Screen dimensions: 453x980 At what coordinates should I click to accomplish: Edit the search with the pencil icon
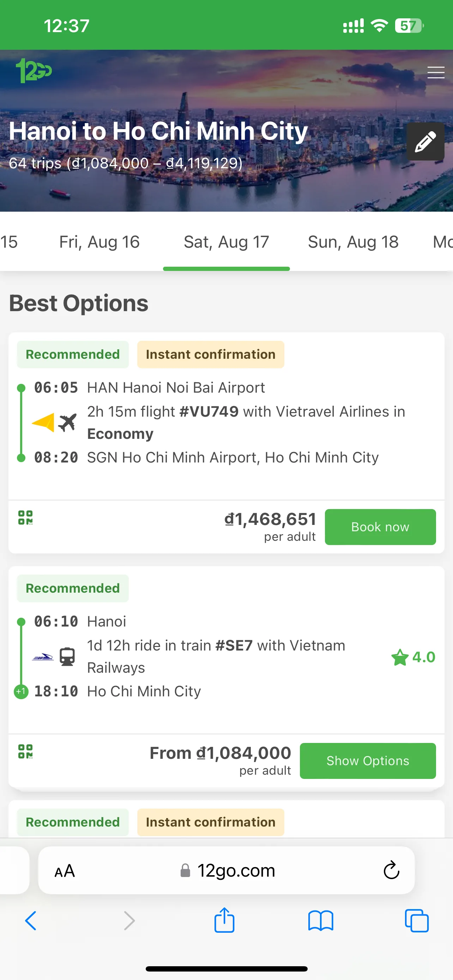coord(425,141)
